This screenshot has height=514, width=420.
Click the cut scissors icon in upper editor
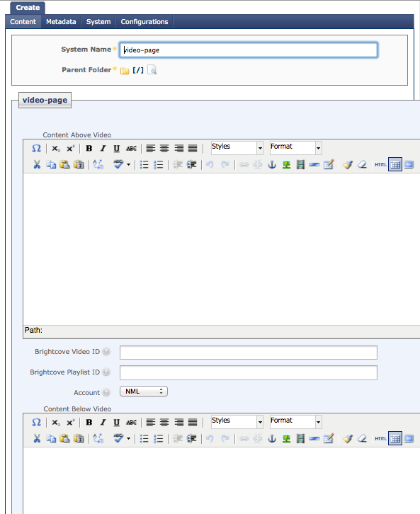click(x=37, y=164)
